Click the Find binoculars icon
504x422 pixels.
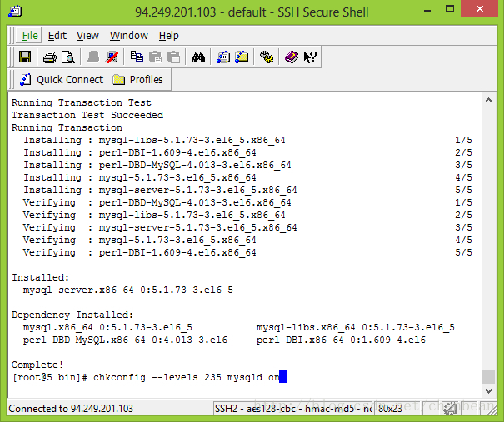click(x=198, y=57)
